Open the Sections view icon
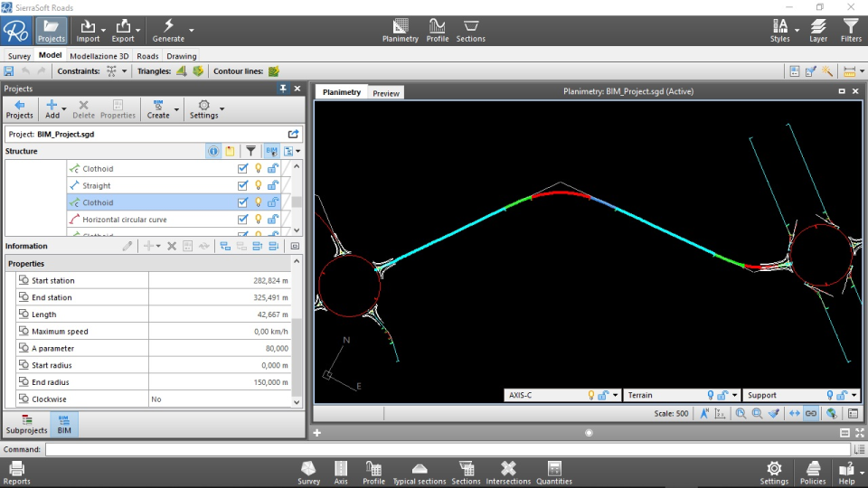 470,26
